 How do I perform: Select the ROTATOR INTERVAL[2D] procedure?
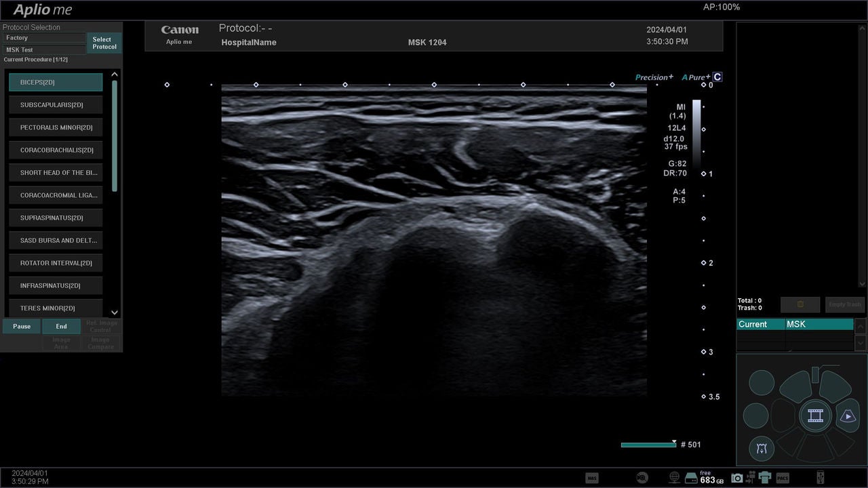point(56,263)
